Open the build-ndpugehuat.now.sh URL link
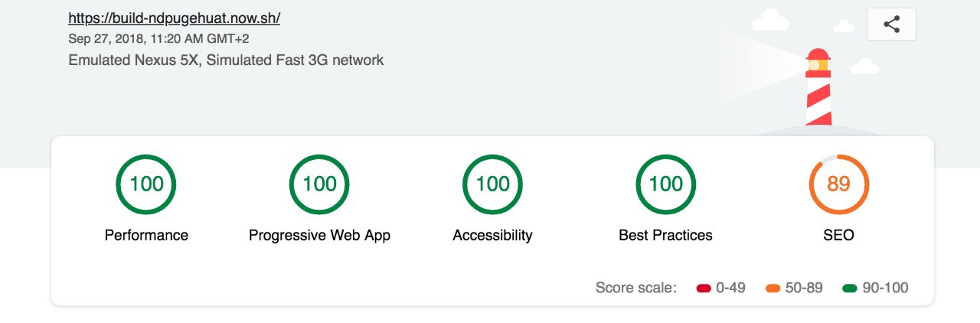Viewport: 980px width, 323px height. click(174, 18)
